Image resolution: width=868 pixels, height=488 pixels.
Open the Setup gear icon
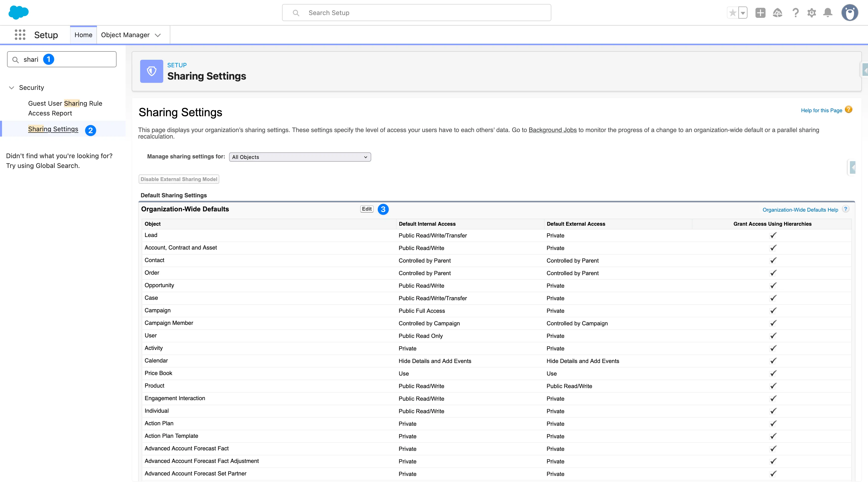812,13
